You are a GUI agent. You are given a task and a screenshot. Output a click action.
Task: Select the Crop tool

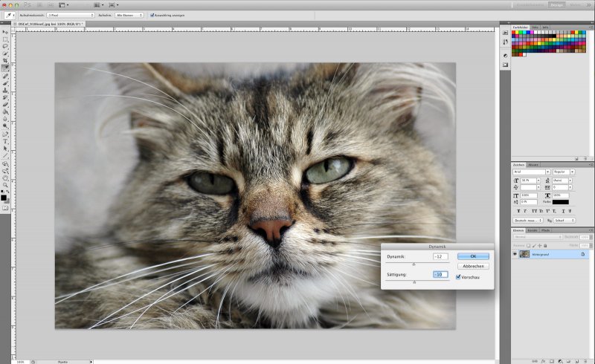pyautogui.click(x=5, y=60)
